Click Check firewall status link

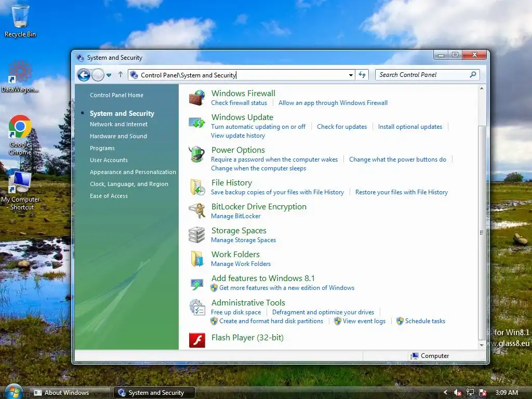coord(239,103)
